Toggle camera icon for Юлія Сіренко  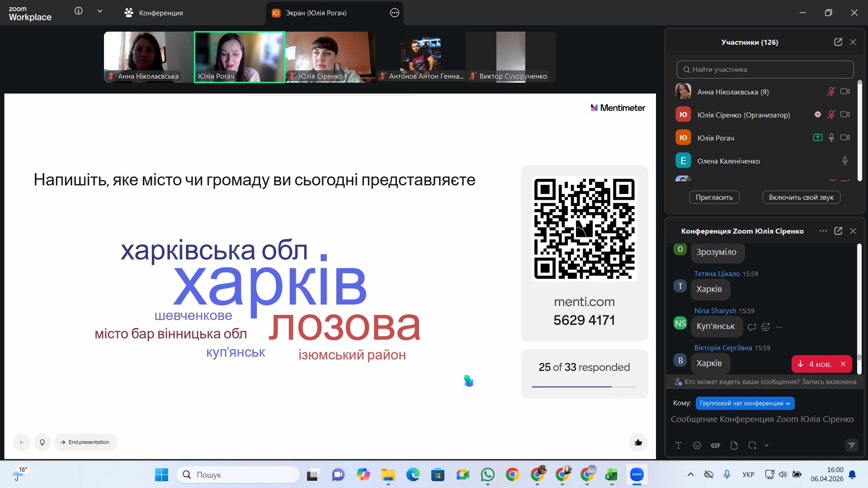pyautogui.click(x=844, y=114)
